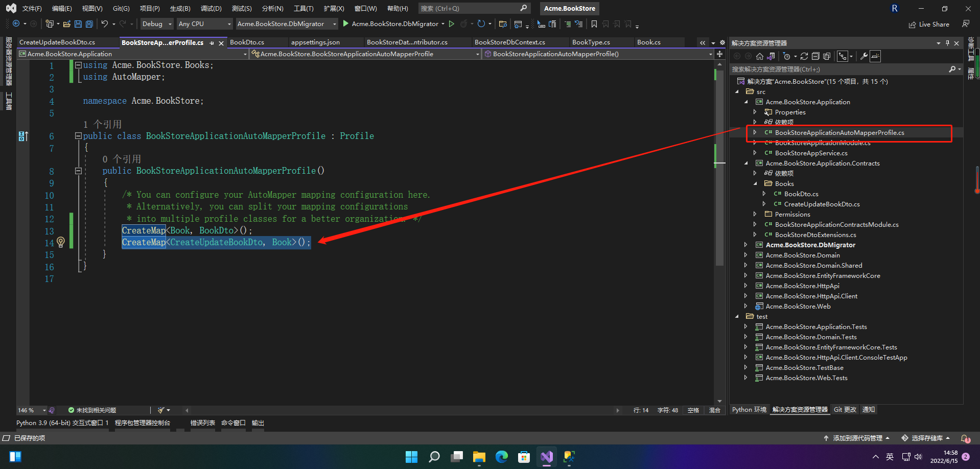This screenshot has width=980, height=469.
Task: Open the 文件(F) menu
Action: pyautogui.click(x=32, y=9)
